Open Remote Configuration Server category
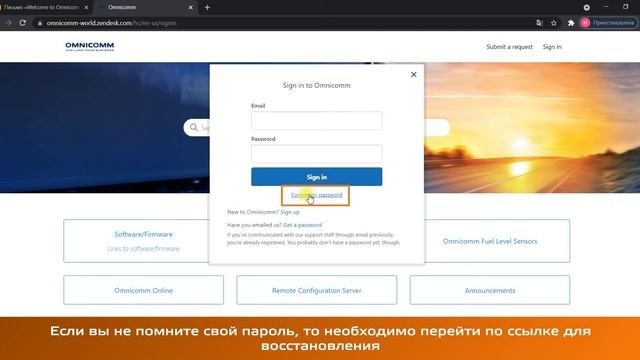 317,290
